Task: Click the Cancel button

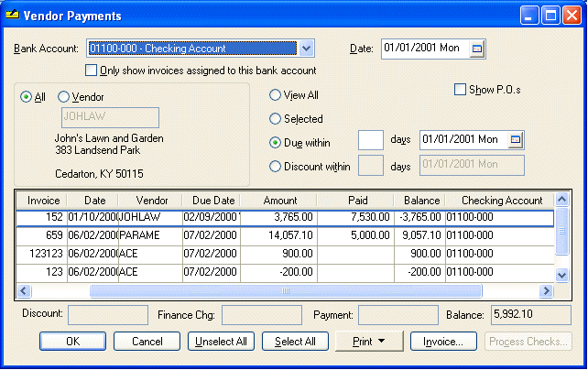Action: 147,341
